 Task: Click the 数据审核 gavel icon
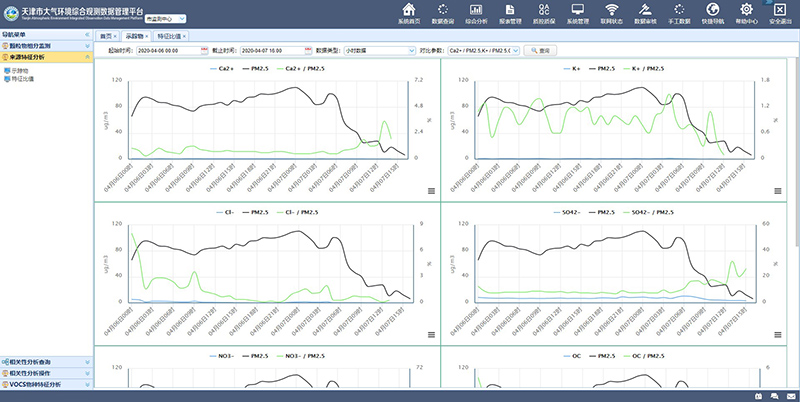(645, 12)
